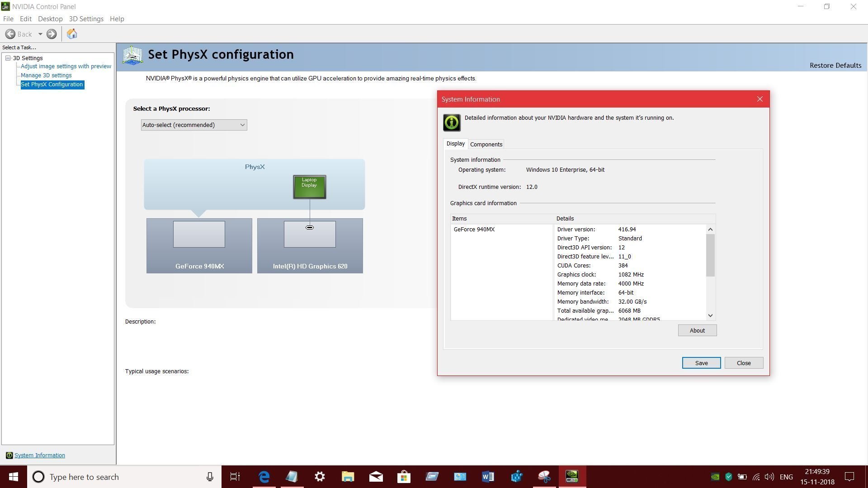Open the Action Center notification icon
868x488 pixels.
(849, 477)
